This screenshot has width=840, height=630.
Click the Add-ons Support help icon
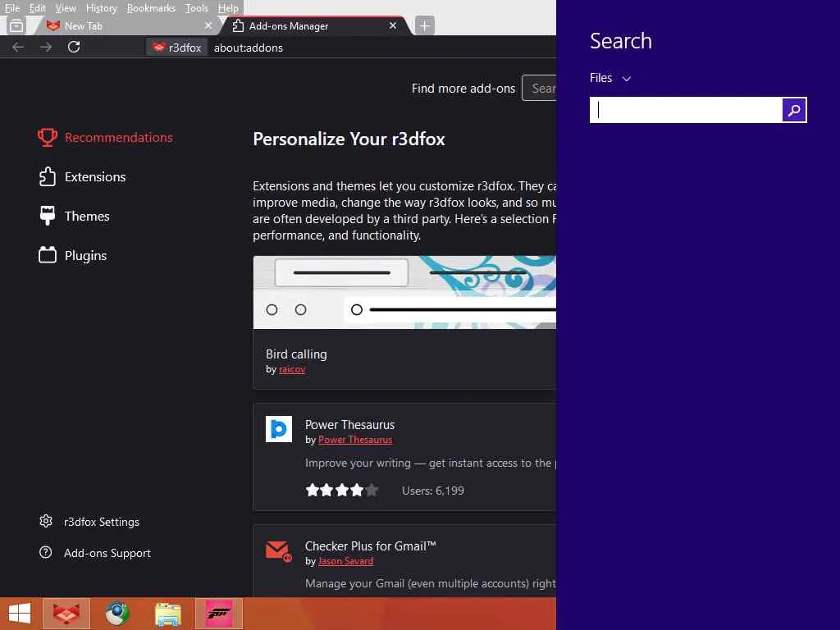click(x=46, y=552)
